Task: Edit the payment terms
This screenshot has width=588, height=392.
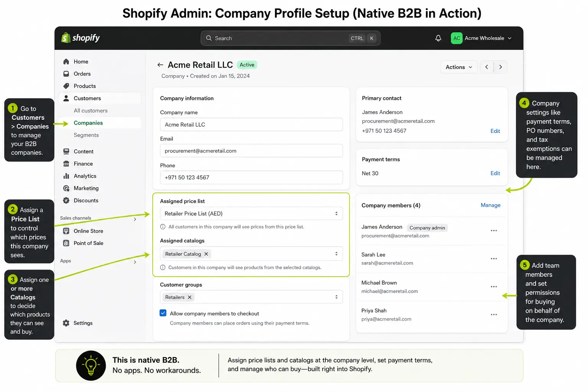Action: tap(495, 173)
